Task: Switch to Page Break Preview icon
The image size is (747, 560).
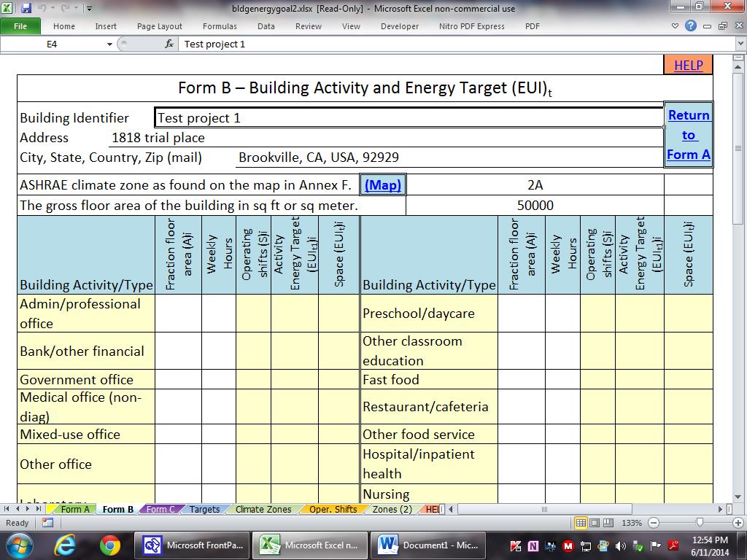Action: pyautogui.click(x=609, y=523)
